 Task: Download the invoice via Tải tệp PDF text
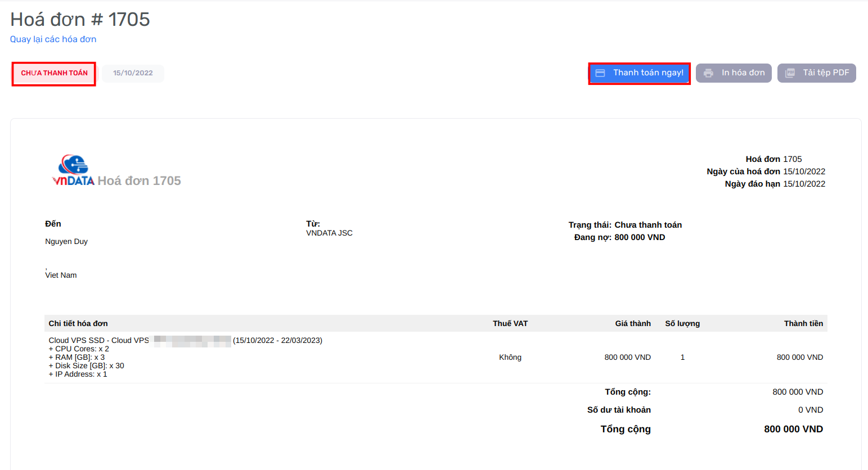coord(825,73)
